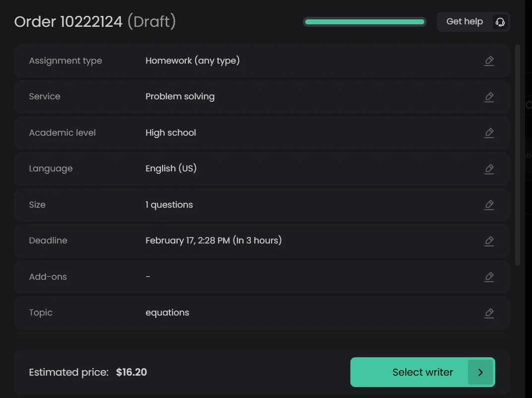Click the Select writer button

pos(423,372)
